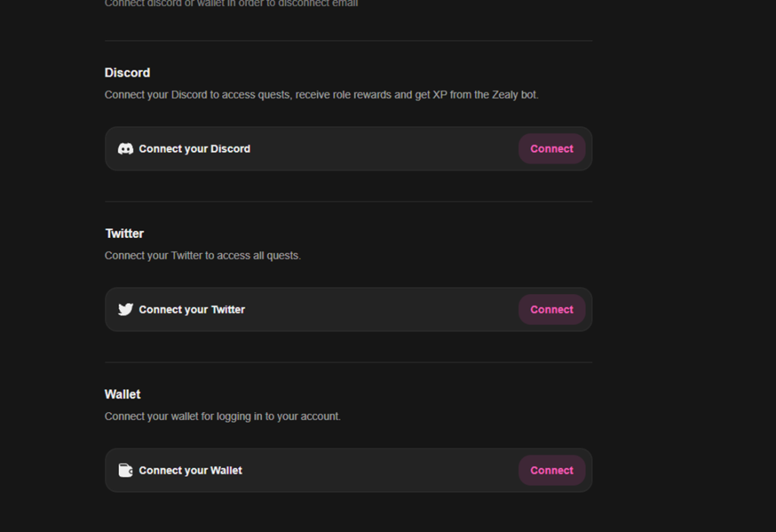The image size is (776, 532).
Task: Click the Discord logo icon
Action: click(126, 149)
